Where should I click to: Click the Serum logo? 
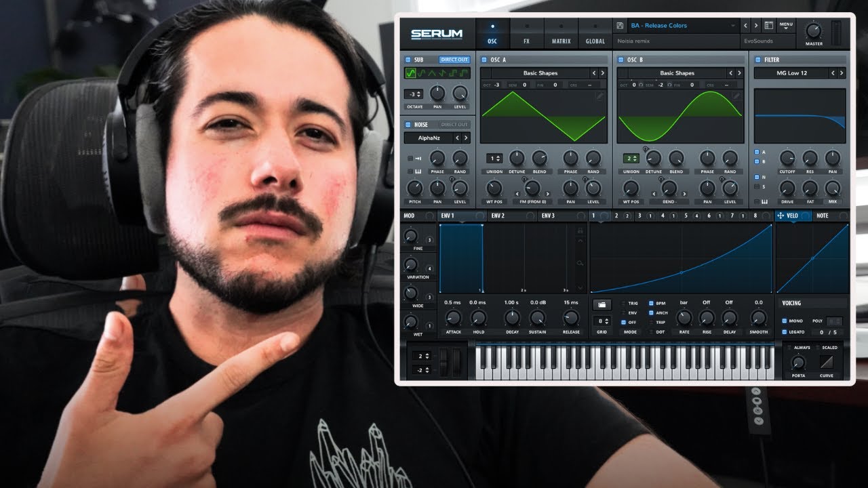pos(436,34)
